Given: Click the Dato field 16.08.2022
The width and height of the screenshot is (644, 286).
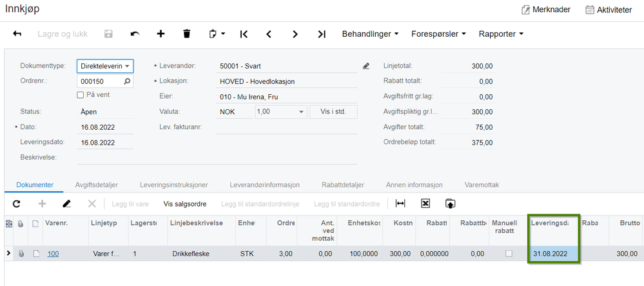Looking at the screenshot, I should (x=105, y=128).
